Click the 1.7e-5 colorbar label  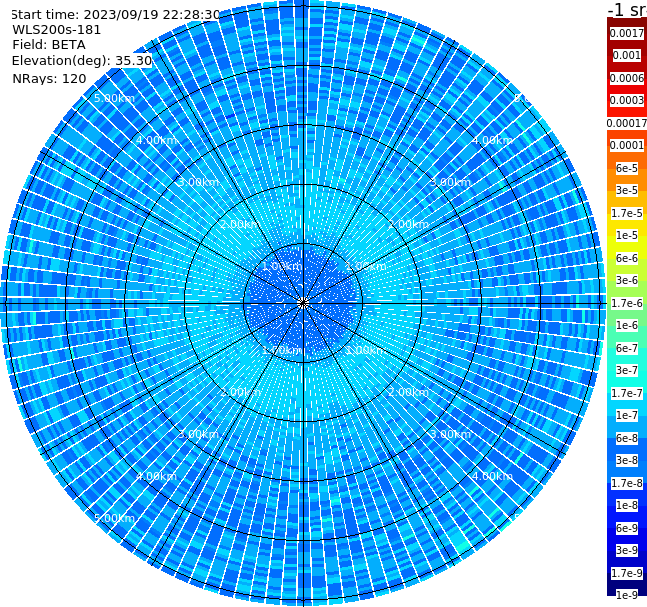tap(627, 213)
